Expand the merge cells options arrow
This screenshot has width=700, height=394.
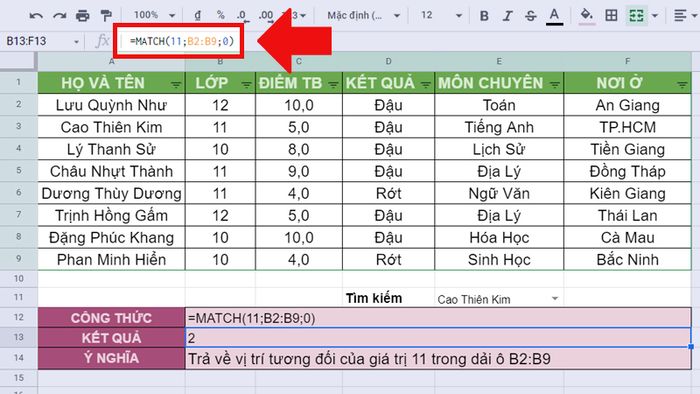pyautogui.click(x=654, y=16)
